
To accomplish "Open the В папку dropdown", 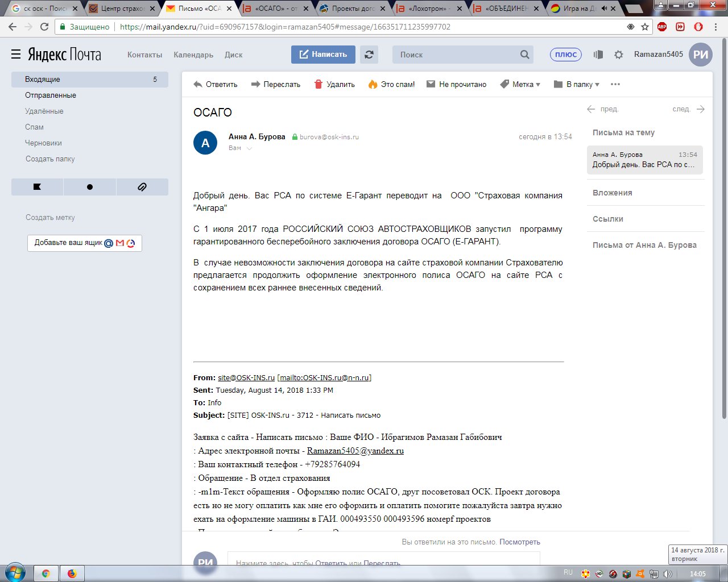I will tap(577, 84).
